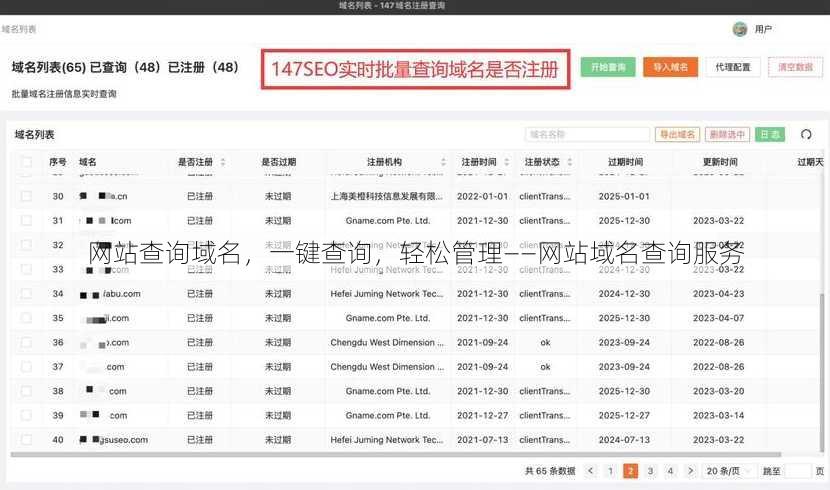
Task: Click the ok status in row 36
Action: tap(545, 342)
